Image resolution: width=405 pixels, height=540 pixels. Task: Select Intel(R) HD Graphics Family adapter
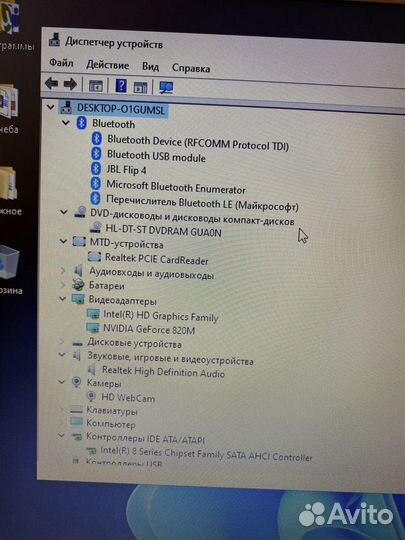(x=160, y=316)
